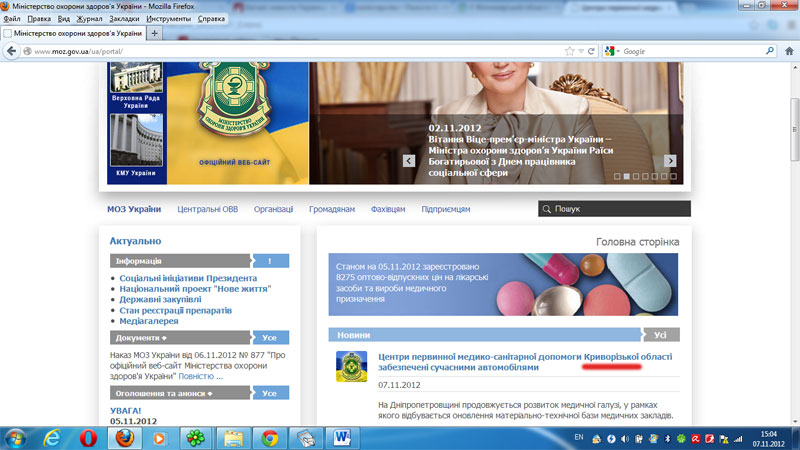The width and height of the screenshot is (800, 450).
Task: Open Google Chrome from the taskbar
Action: tap(270, 437)
